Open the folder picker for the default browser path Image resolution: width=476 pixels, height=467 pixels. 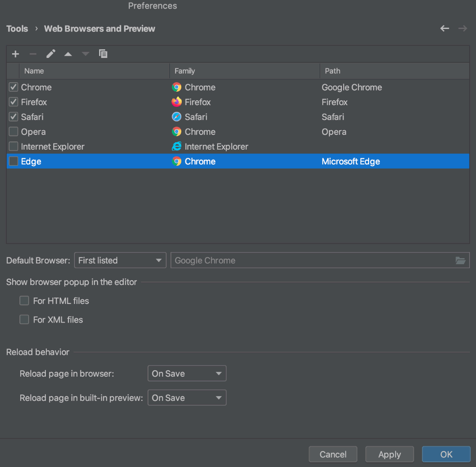click(x=461, y=260)
